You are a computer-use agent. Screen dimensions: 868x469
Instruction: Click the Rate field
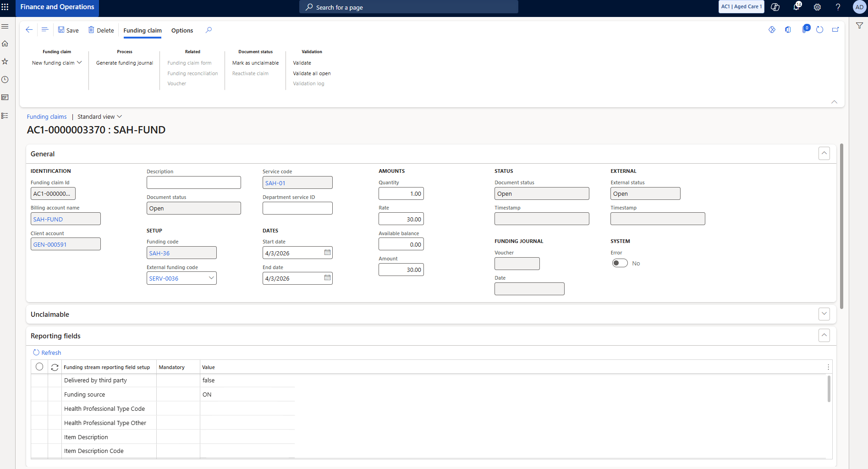click(x=401, y=219)
